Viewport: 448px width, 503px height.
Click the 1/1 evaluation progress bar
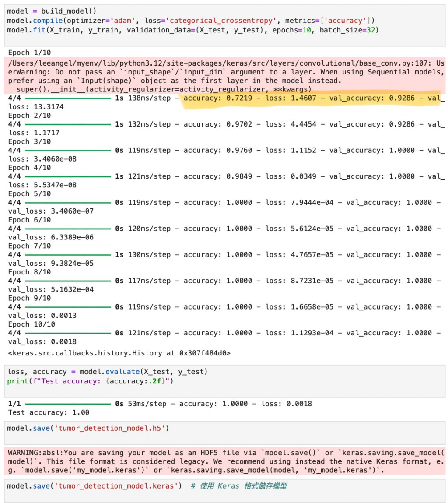[68, 404]
